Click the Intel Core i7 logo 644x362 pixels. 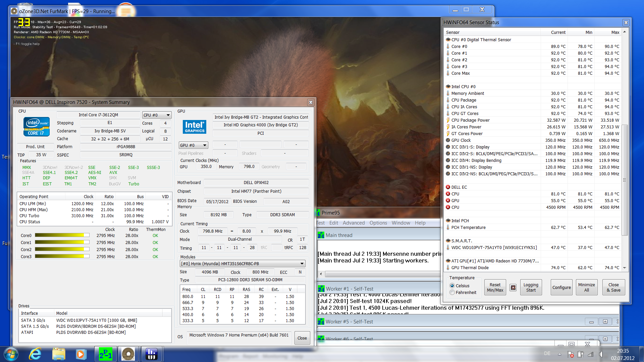coord(37,126)
